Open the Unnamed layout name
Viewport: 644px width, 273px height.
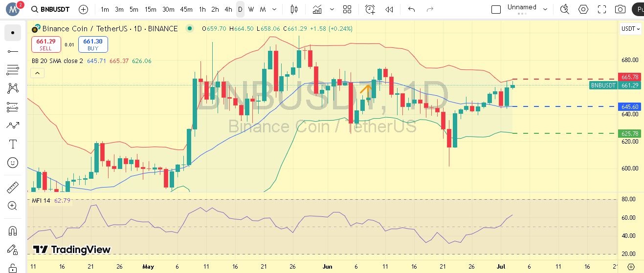[522, 7]
